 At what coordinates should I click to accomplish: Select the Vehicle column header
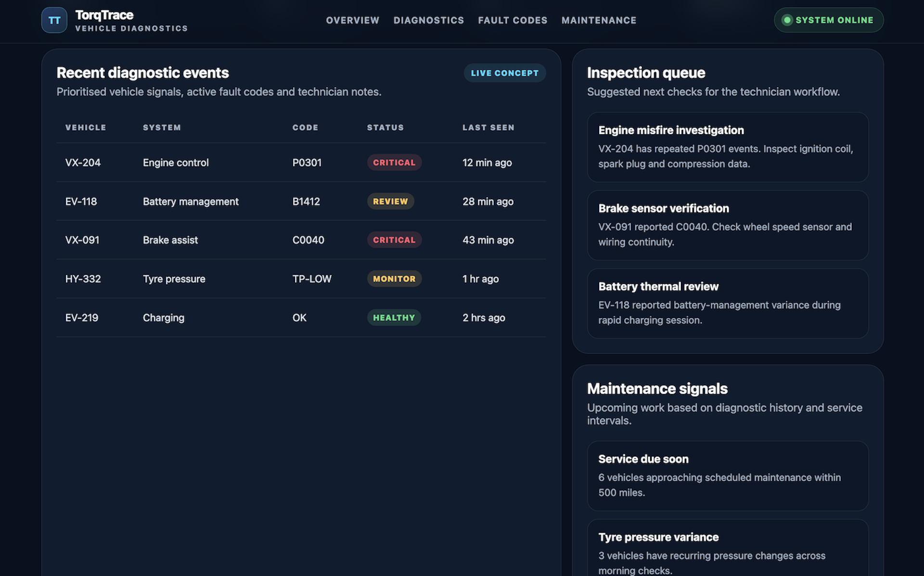point(86,128)
